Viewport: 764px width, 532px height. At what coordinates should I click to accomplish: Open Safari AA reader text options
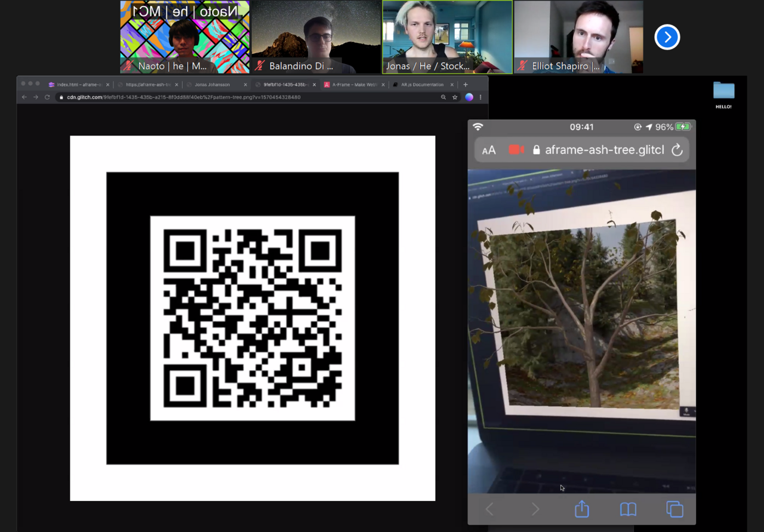click(x=489, y=150)
